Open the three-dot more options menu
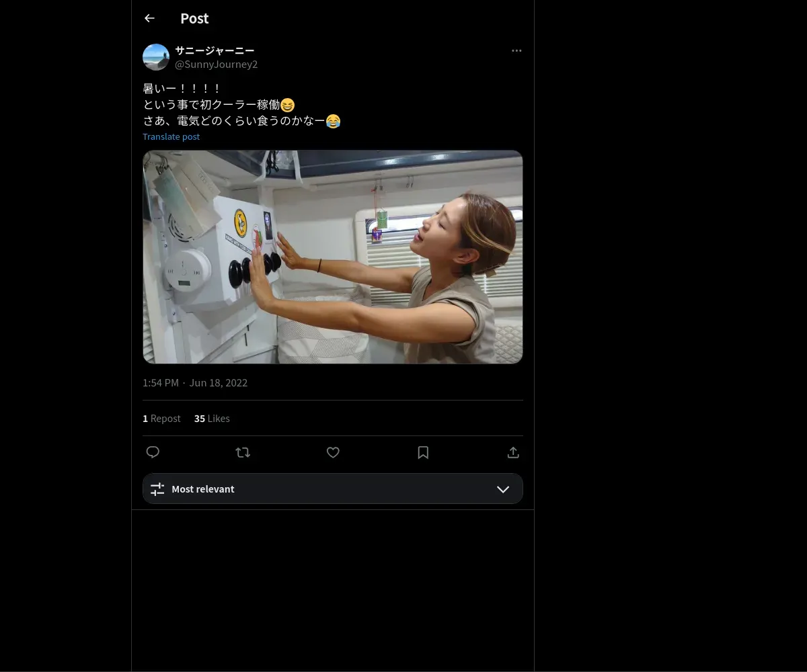The height and width of the screenshot is (672, 807). click(516, 50)
